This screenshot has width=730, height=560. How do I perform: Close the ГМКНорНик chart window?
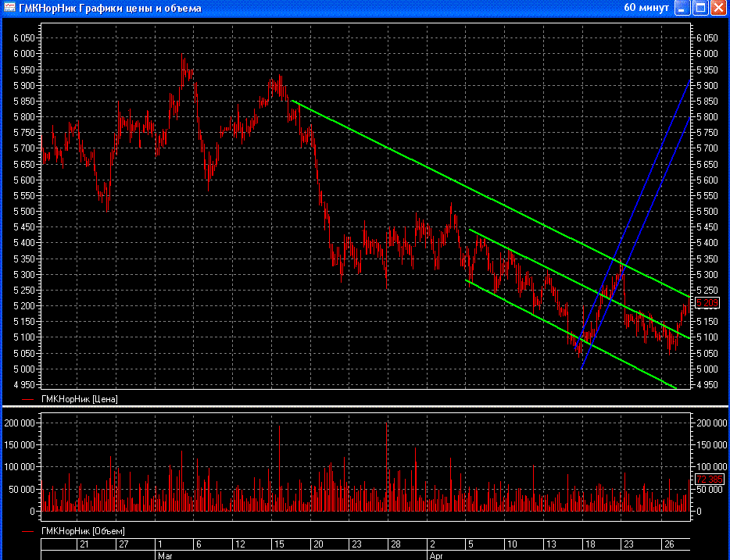[719, 8]
